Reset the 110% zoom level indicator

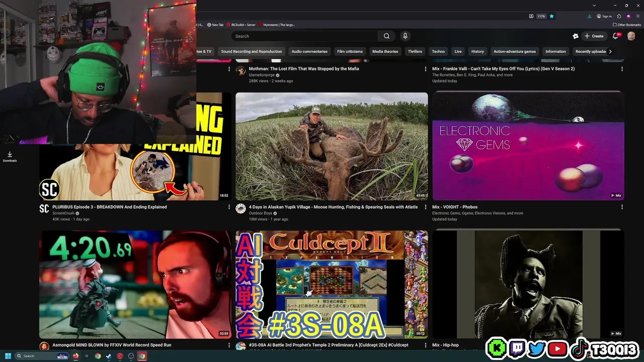coord(541,16)
